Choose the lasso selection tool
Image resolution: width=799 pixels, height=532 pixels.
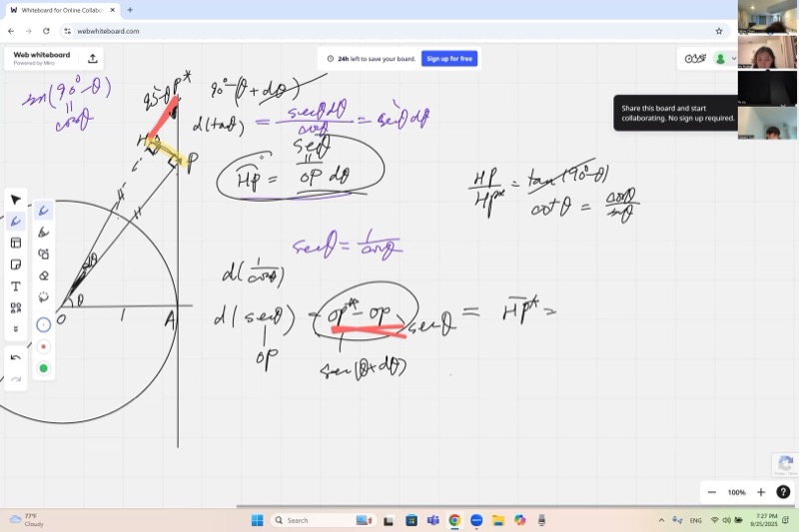(43, 297)
